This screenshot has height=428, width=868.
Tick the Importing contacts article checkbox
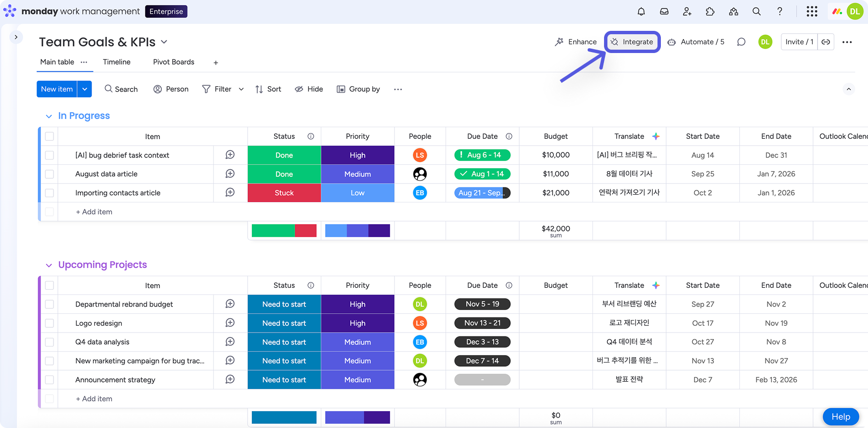coord(50,193)
